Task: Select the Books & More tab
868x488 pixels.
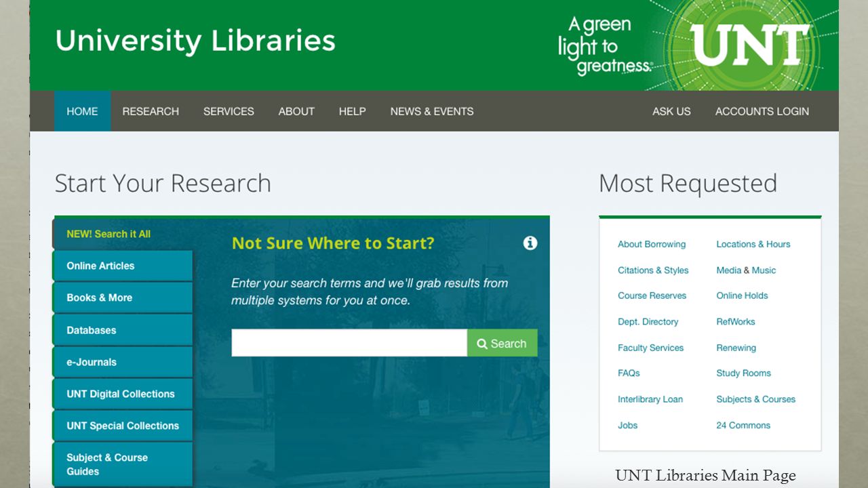Action: (x=123, y=298)
